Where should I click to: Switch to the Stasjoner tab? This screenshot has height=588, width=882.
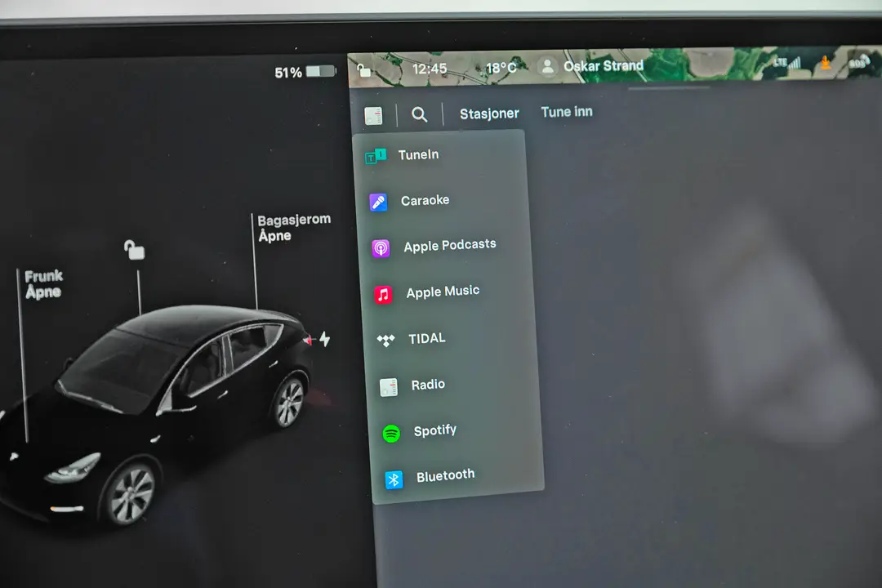(x=489, y=114)
